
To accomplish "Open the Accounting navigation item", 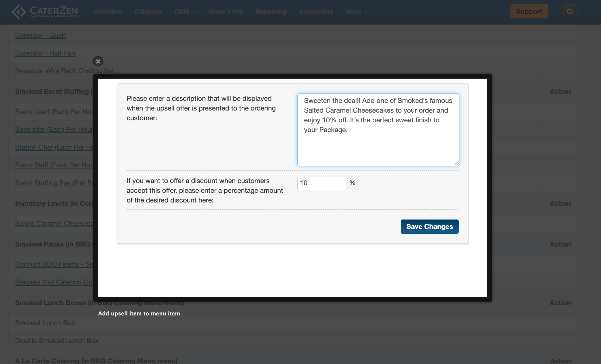I will [316, 12].
